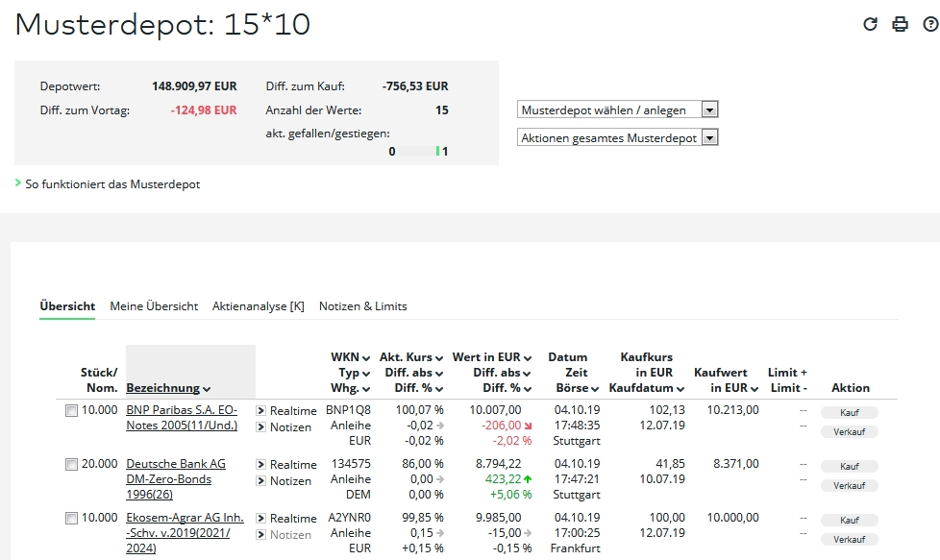Click the reload icon at top right
Viewport: 940px width, 560px height.
pyautogui.click(x=871, y=24)
